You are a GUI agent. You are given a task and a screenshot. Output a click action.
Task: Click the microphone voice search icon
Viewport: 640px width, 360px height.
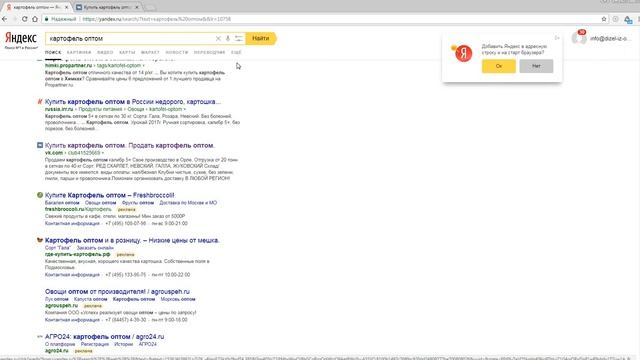(x=228, y=38)
